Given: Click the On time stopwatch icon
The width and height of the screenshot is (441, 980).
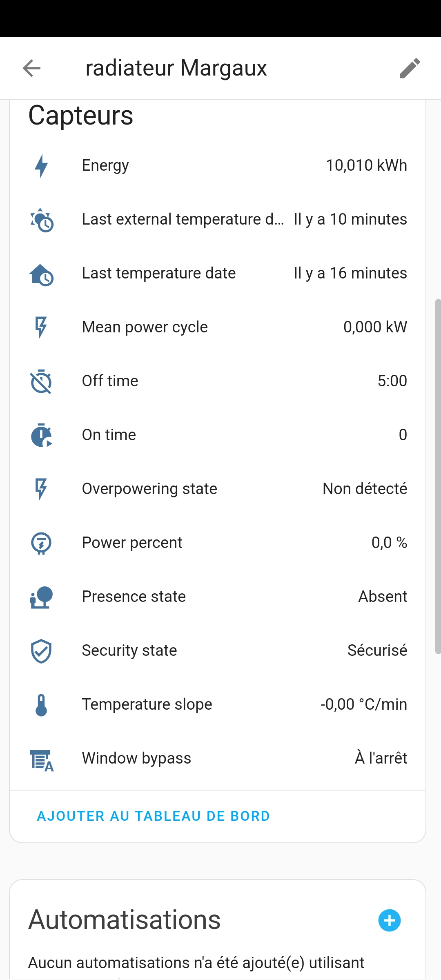Looking at the screenshot, I should click(41, 435).
